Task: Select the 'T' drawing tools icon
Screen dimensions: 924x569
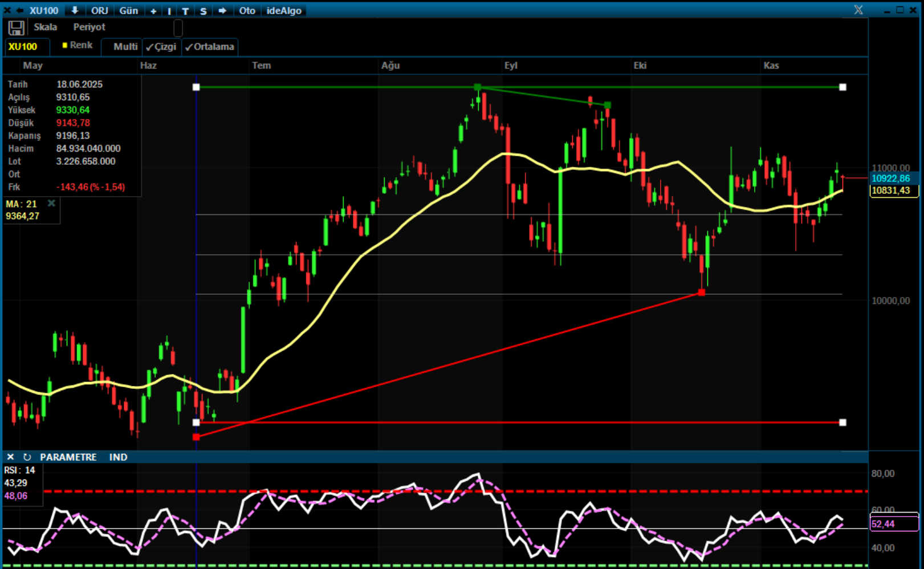Action: click(x=185, y=10)
